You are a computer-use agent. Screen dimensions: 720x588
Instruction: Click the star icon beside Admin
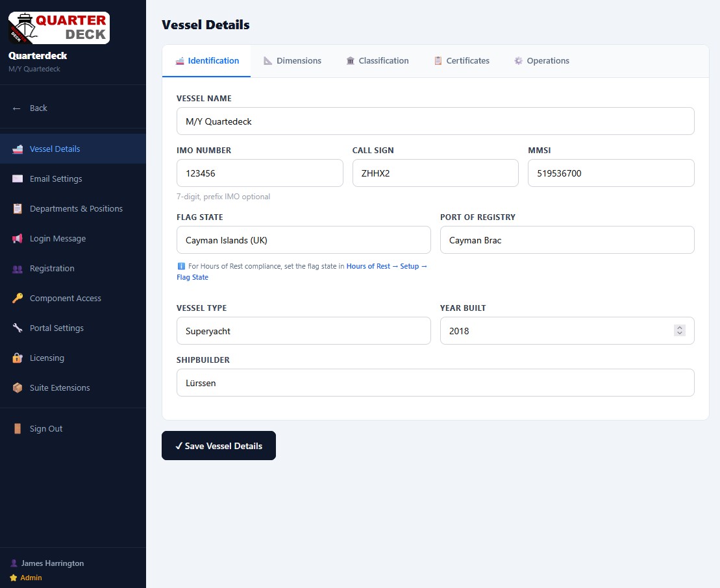pos(14,578)
